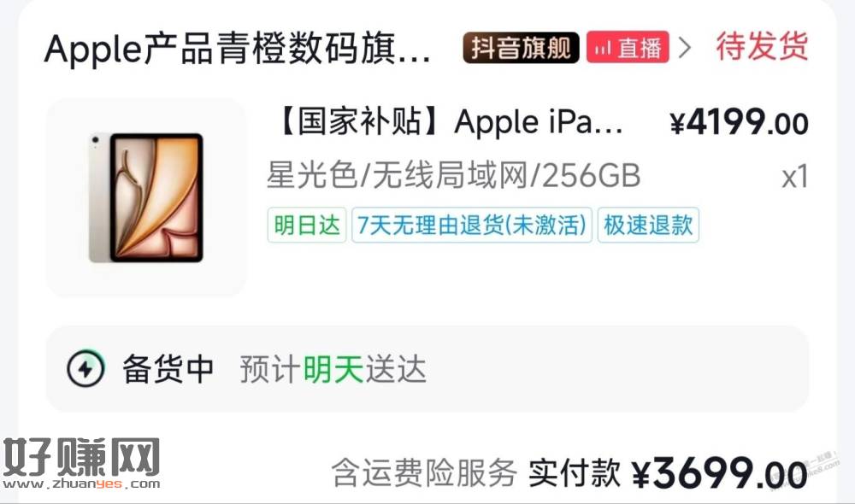This screenshot has width=855, height=504.
Task: Tap the 7天无理由退货(未激活) tag
Action: pyautogui.click(x=472, y=225)
